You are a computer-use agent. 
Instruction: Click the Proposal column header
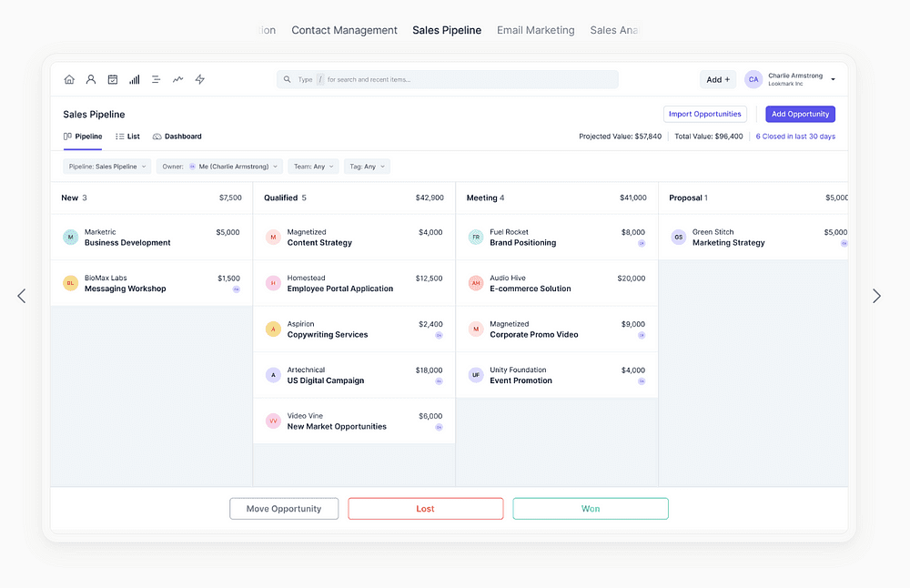click(x=753, y=198)
